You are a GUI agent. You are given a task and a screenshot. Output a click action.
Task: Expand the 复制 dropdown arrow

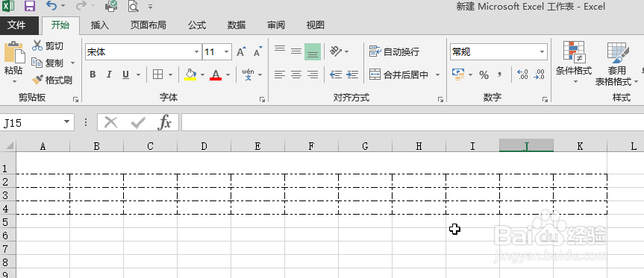click(x=72, y=63)
